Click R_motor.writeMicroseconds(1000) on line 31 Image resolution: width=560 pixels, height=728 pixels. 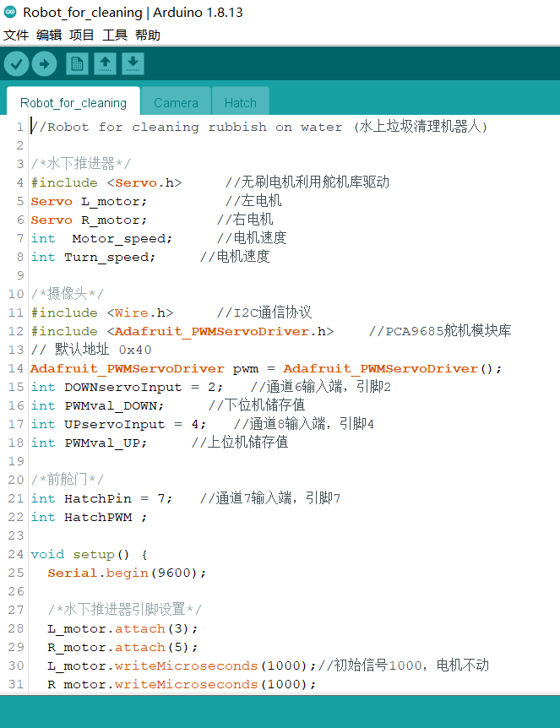coord(182,684)
